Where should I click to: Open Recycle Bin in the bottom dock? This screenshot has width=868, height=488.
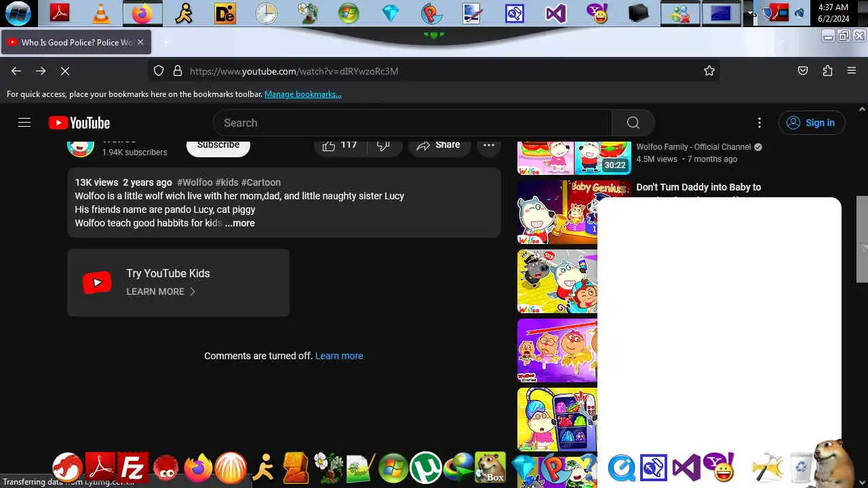(802, 468)
